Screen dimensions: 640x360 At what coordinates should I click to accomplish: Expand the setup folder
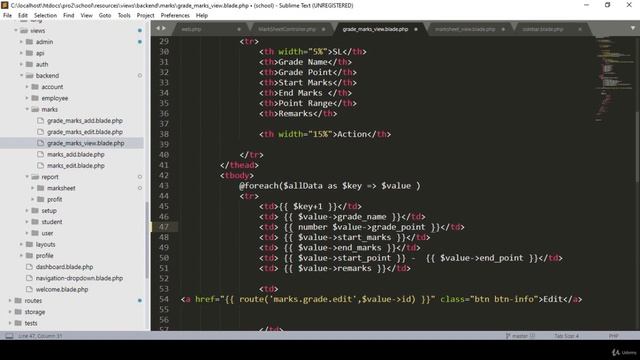click(27, 211)
